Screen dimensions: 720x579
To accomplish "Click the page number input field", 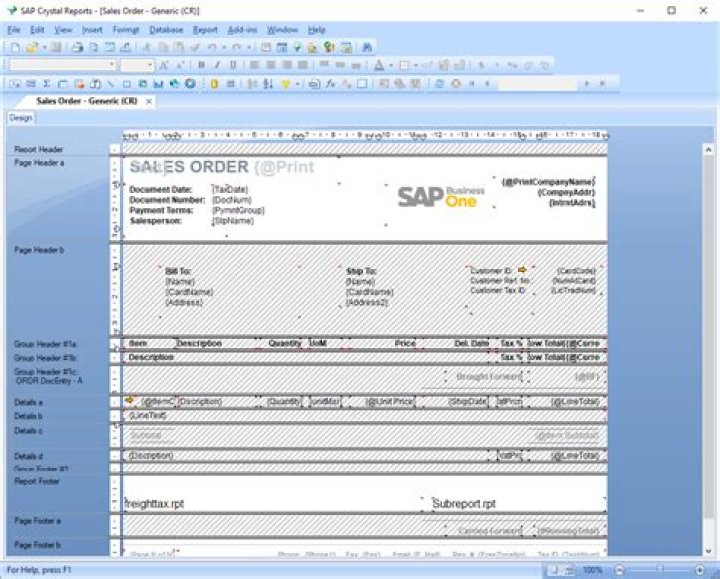I will 536,84.
